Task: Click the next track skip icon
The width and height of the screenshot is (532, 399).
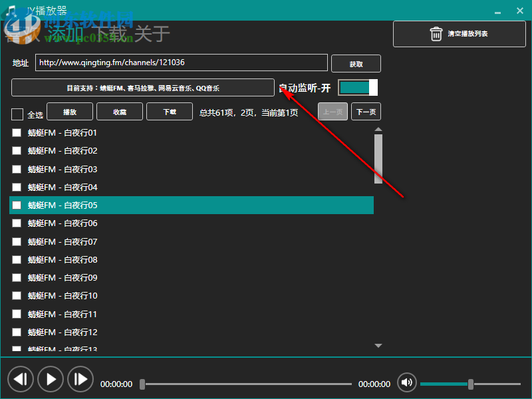Action: (x=80, y=379)
